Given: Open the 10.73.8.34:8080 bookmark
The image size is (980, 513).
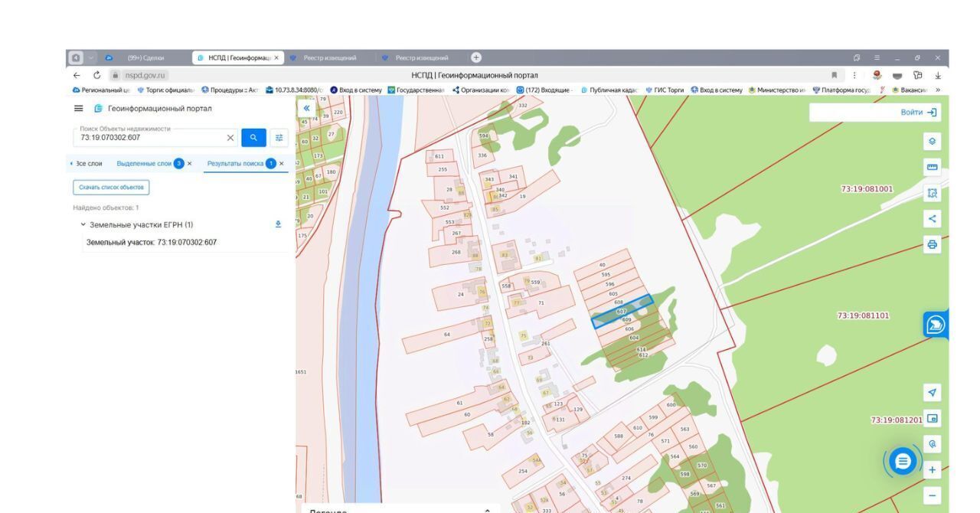Looking at the screenshot, I should [x=293, y=90].
